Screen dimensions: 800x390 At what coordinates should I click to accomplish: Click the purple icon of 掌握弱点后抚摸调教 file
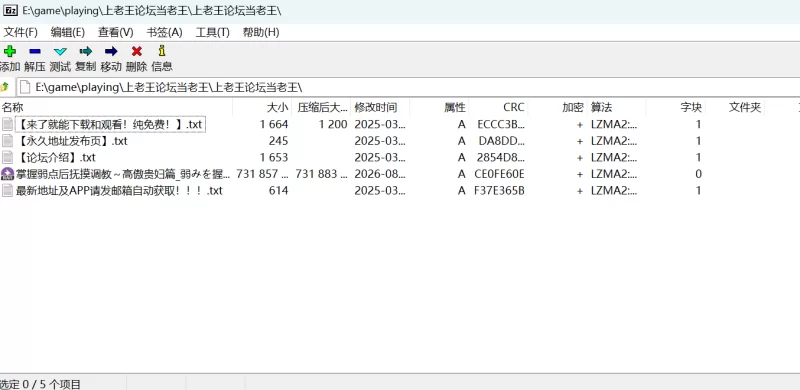(x=7, y=174)
